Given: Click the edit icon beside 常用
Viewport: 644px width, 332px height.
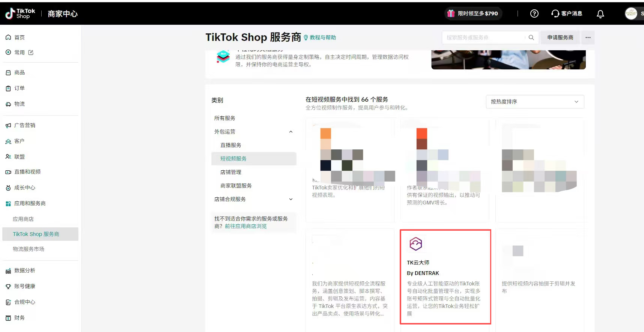Looking at the screenshot, I should 31,53.
